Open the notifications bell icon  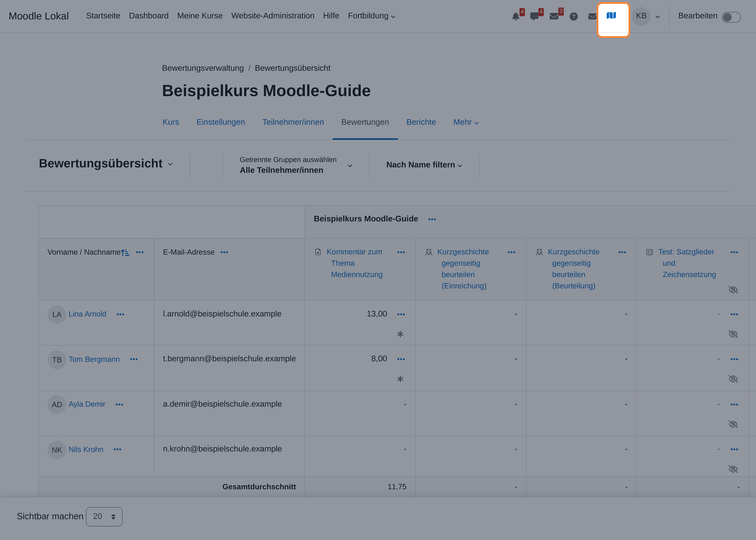516,16
